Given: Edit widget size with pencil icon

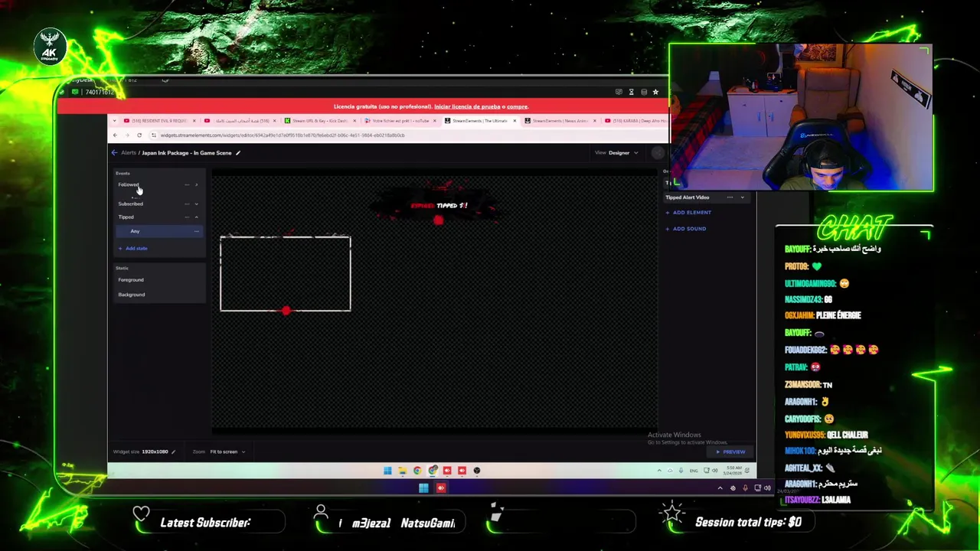Looking at the screenshot, I should point(173,452).
